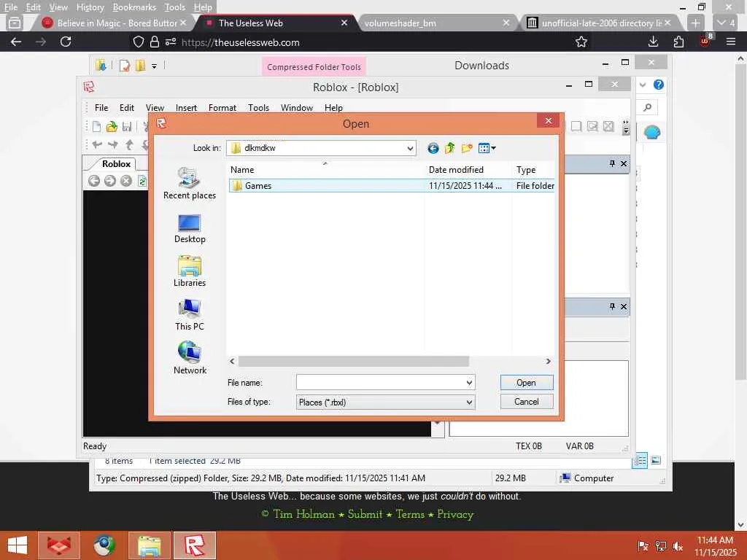Screen dimensions: 747x560
Task: Open Firefox downloads panel icon
Action: pyautogui.click(x=653, y=42)
